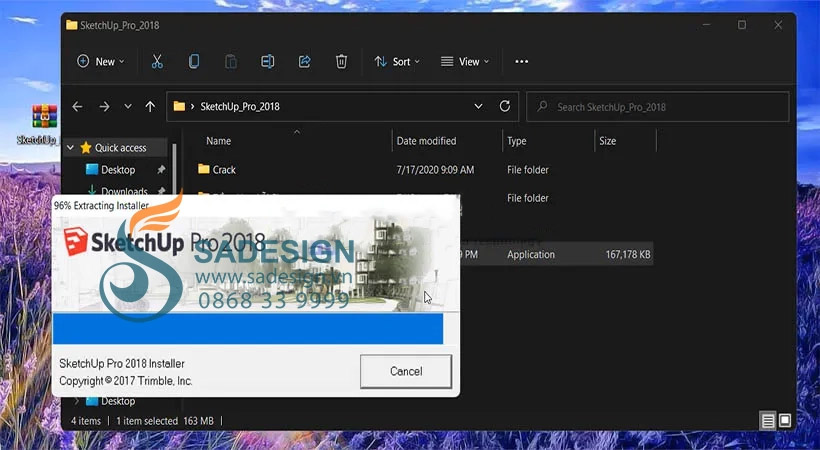
Task: Collapse the Quick access tree
Action: pyautogui.click(x=71, y=148)
